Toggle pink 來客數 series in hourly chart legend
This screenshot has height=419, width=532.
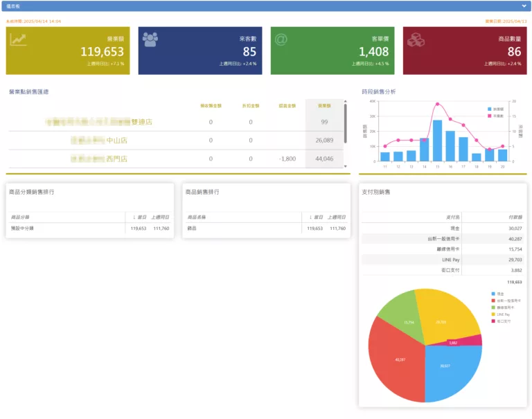(x=490, y=116)
